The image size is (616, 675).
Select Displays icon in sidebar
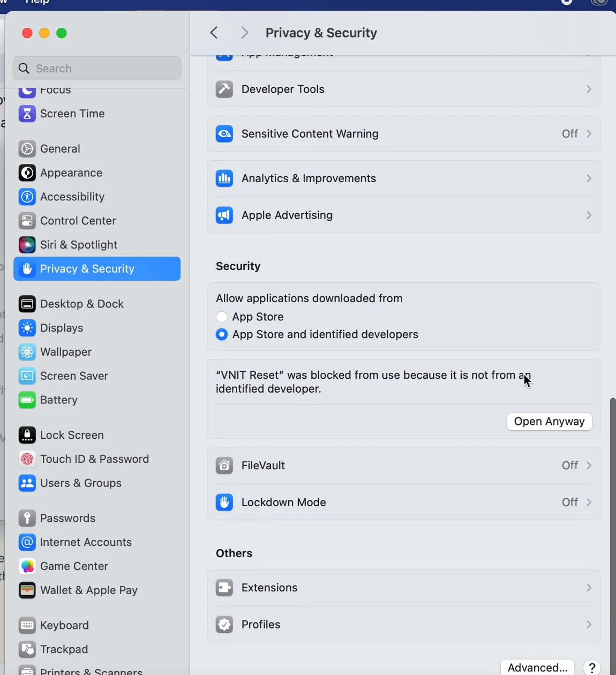coord(27,328)
